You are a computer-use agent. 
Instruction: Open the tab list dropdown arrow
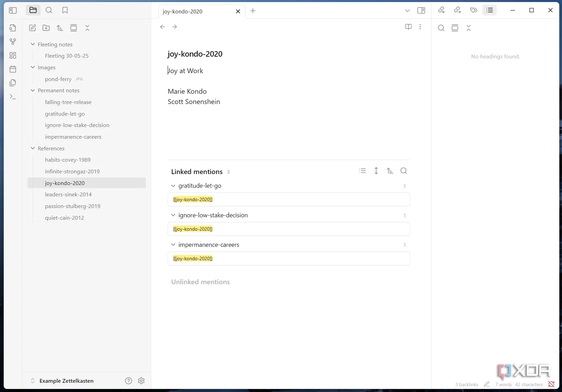tap(407, 11)
